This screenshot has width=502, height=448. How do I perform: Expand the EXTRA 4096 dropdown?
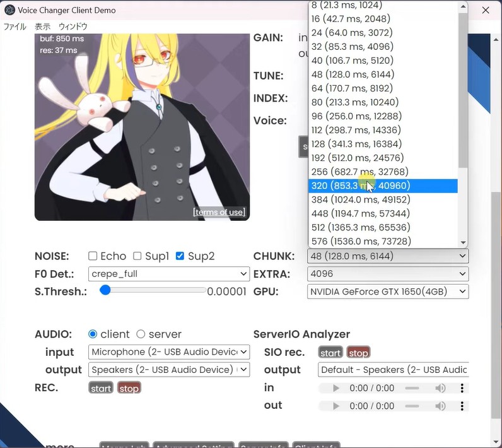388,274
